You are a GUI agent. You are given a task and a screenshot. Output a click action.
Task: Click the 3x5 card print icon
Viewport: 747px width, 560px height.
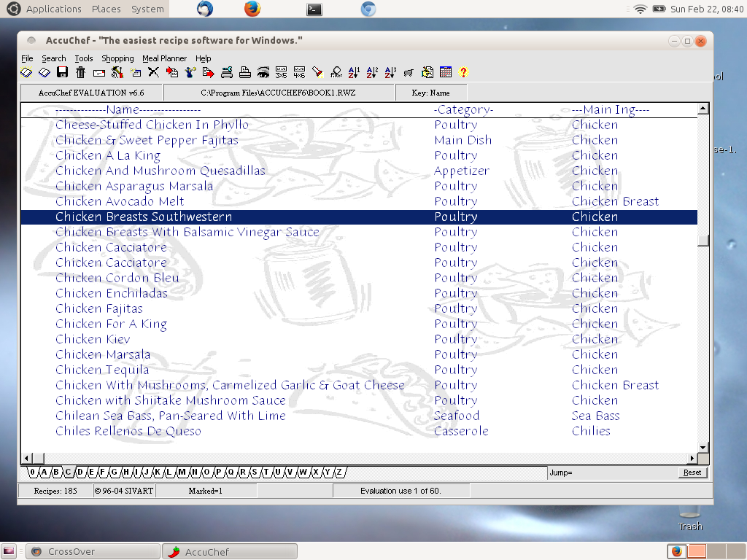(x=282, y=72)
